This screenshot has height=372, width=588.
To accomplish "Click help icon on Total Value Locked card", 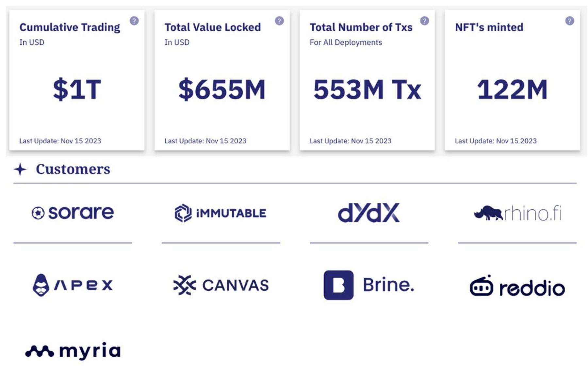I will click(x=279, y=21).
